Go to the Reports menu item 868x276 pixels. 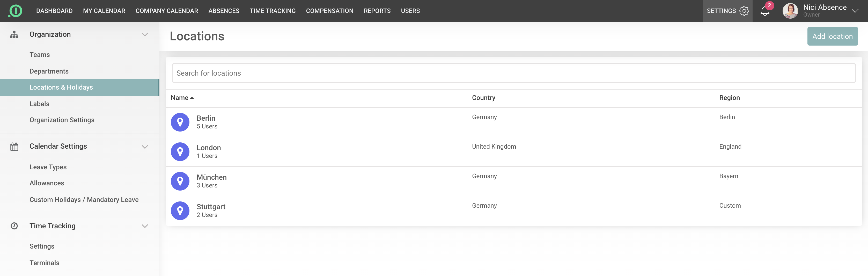tap(377, 11)
